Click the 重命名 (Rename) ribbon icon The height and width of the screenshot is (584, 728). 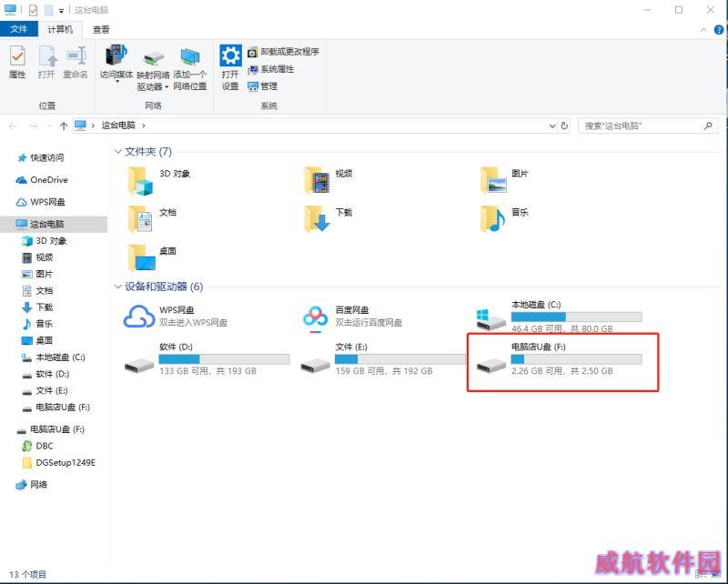[76, 62]
